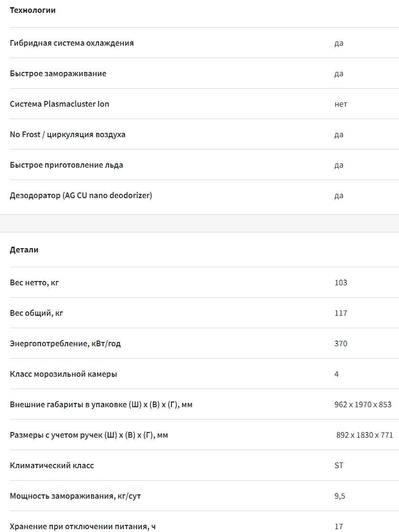Click the energy consumption value 370
Image resolution: width=399 pixels, height=532 pixels.
tap(340, 343)
